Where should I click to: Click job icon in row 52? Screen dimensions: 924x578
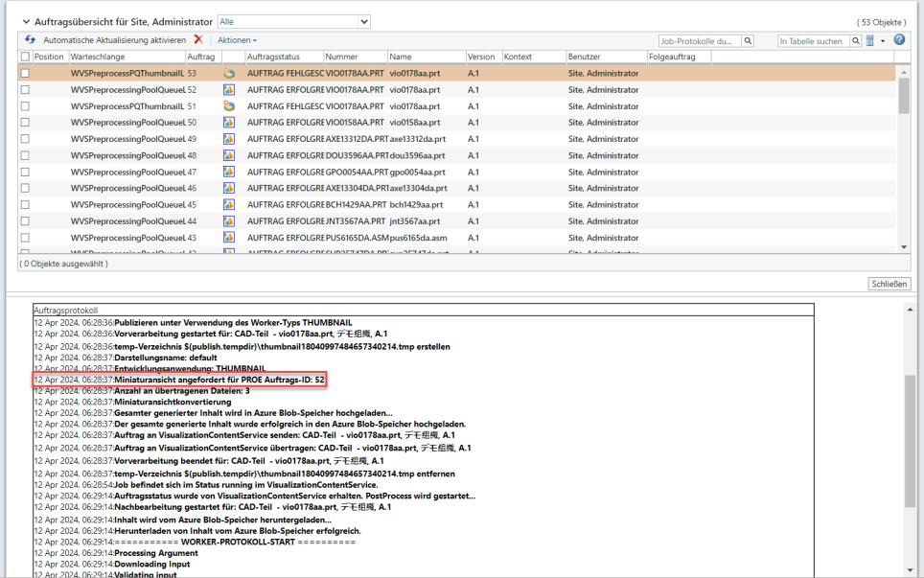[x=229, y=90]
